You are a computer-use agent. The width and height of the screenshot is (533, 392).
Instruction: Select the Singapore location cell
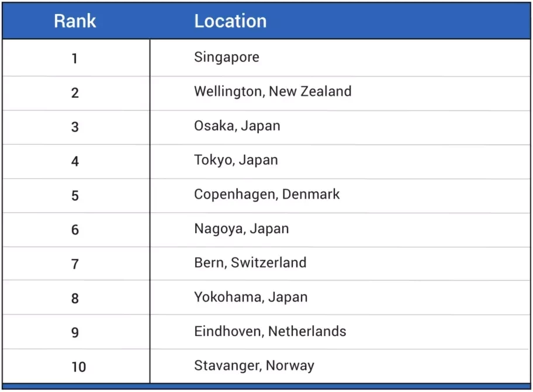click(x=227, y=57)
